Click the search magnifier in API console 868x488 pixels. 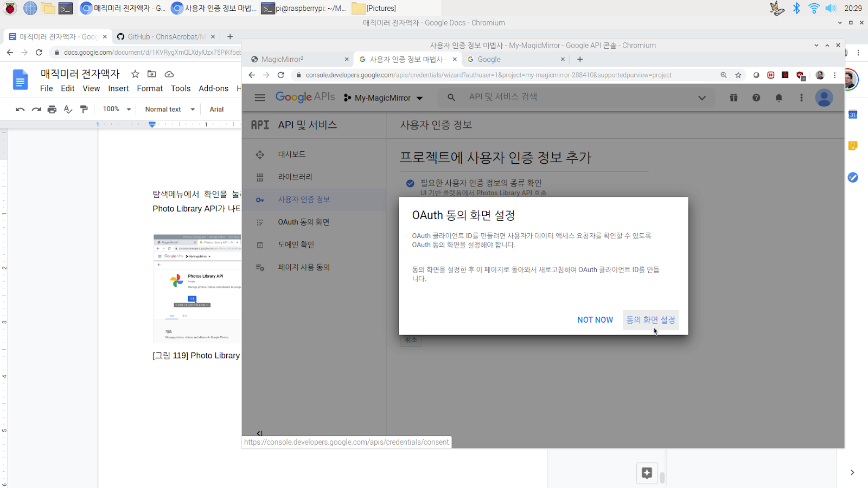pos(451,97)
